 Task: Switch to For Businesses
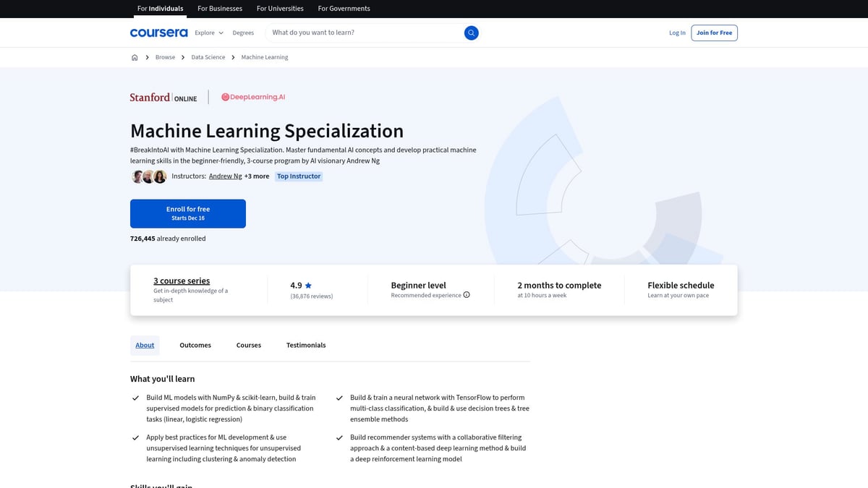pyautogui.click(x=220, y=9)
